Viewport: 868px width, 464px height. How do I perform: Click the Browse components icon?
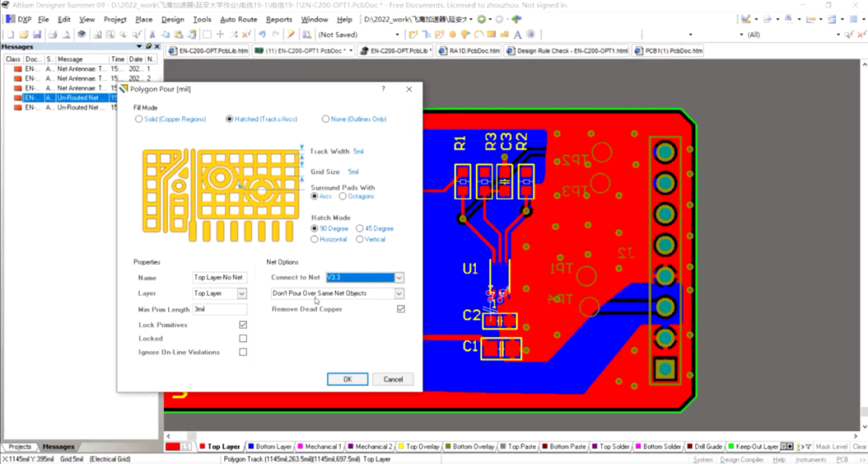[x=307, y=35]
